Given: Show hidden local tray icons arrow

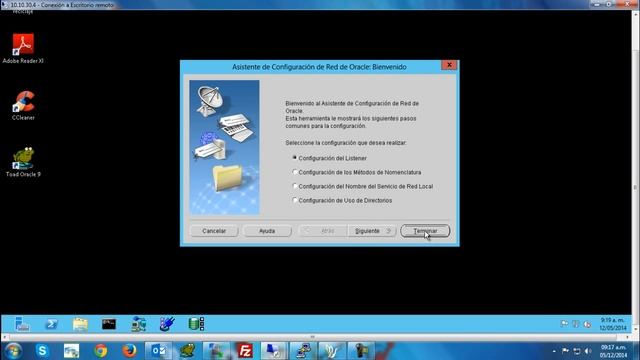Looking at the screenshot, I should [554, 351].
